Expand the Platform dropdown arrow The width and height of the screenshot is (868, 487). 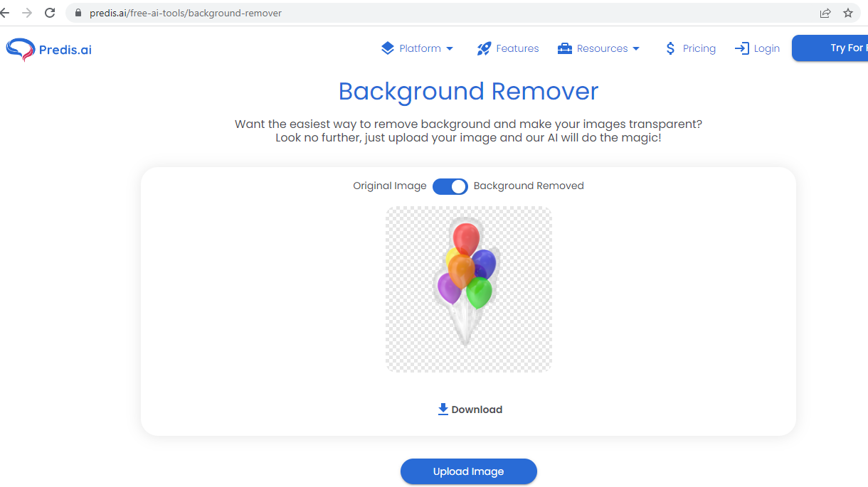[450, 48]
